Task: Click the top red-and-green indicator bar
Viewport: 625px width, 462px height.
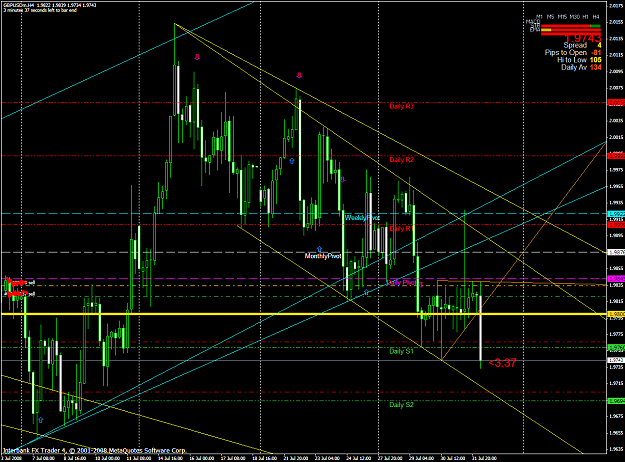Action: (570, 26)
